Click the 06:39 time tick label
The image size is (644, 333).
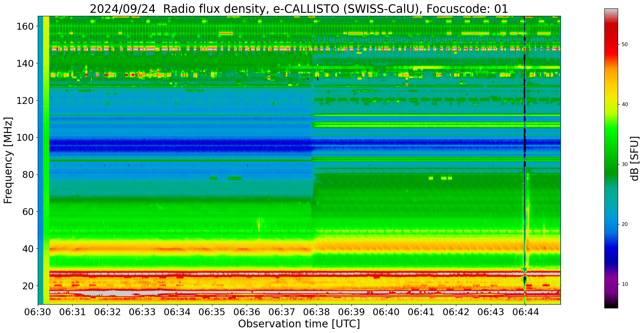point(352,311)
